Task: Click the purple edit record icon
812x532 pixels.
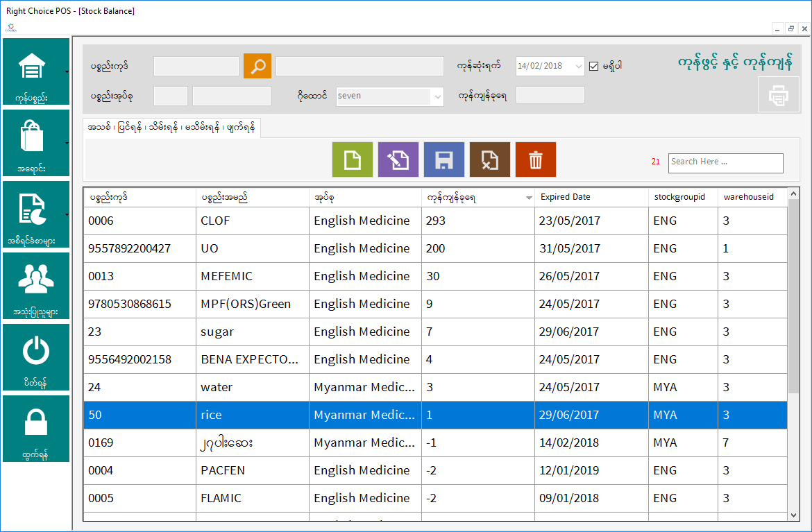Action: tap(398, 160)
